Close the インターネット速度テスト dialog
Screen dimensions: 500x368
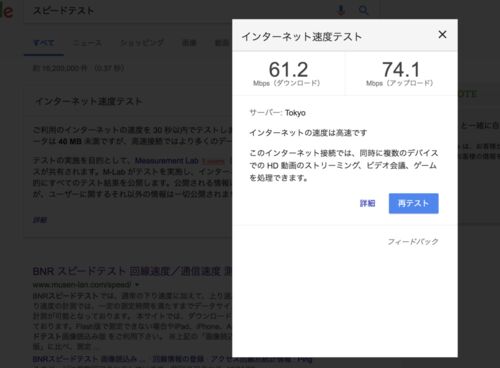pos(442,34)
